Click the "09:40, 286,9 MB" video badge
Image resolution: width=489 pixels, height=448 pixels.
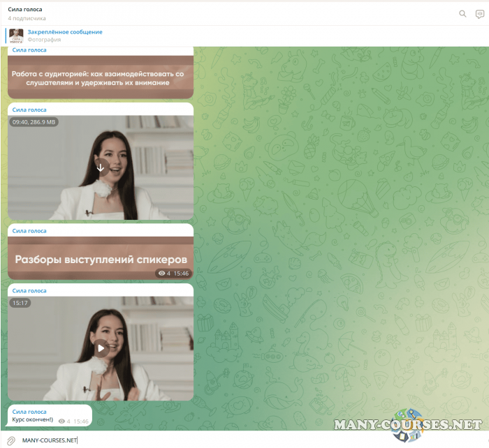[34, 122]
